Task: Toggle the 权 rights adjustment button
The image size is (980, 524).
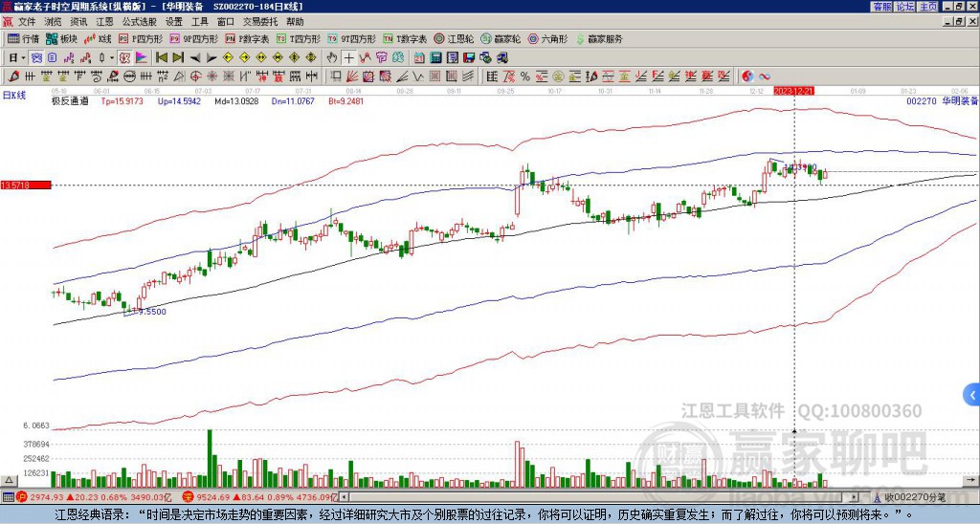Action: tap(124, 58)
